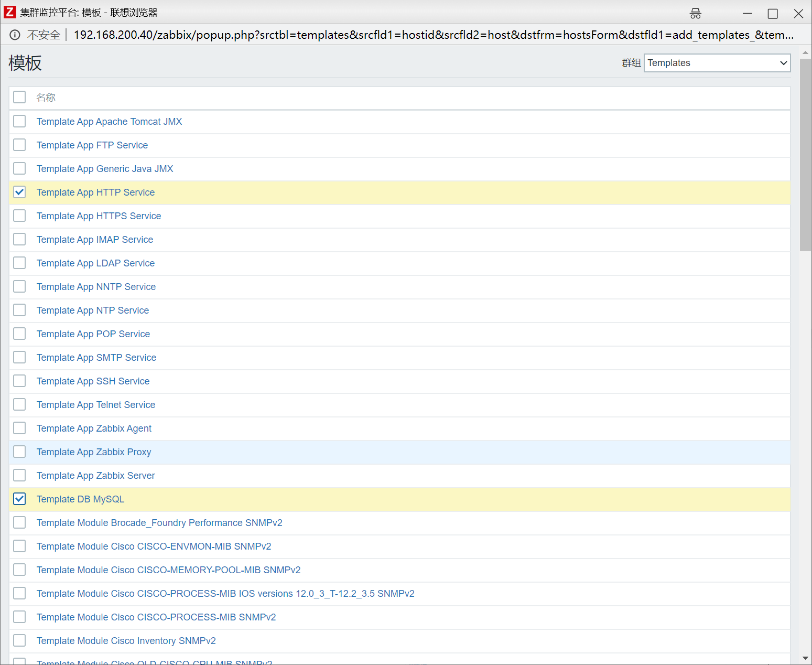Click the Template App SSH Service link

tap(93, 381)
